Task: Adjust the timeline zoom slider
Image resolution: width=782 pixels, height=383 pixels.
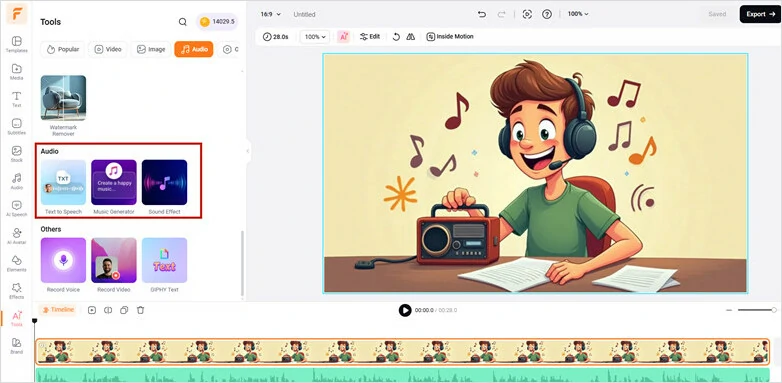Action: pos(757,310)
